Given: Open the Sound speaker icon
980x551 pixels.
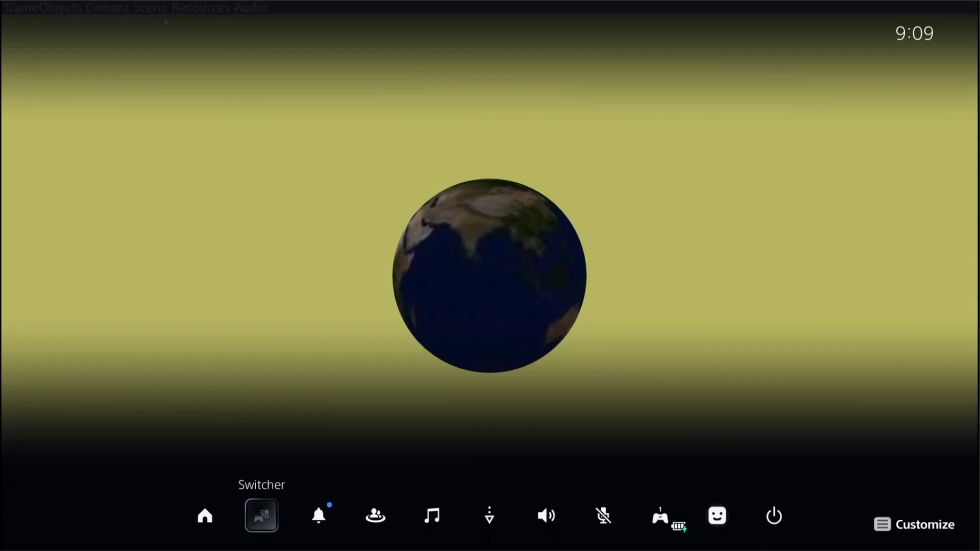Looking at the screenshot, I should (x=546, y=516).
